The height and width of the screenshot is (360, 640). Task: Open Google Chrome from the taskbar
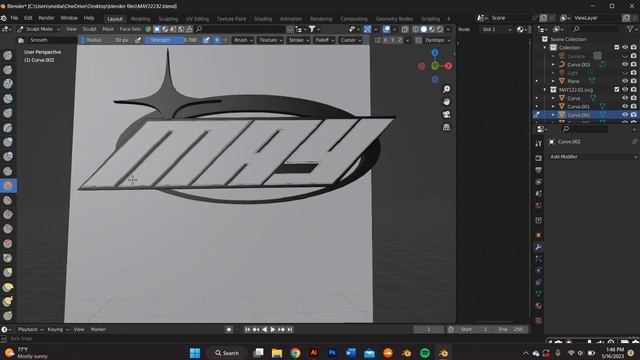[x=295, y=353]
